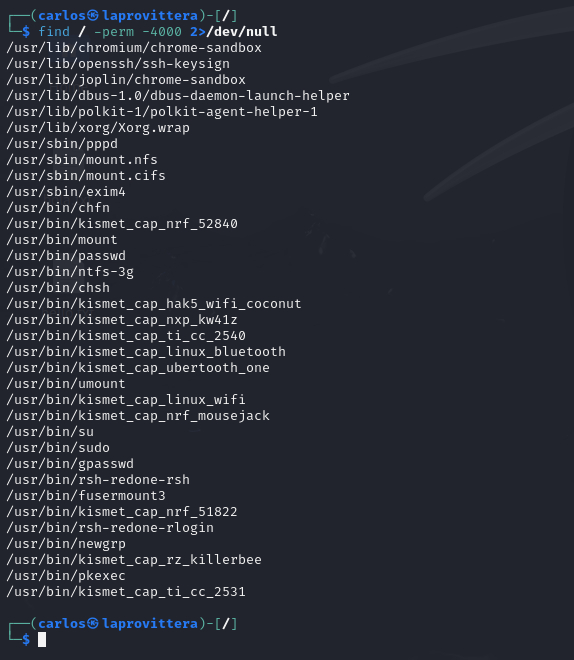Click the /usr/sbin/exim4 entry
The width and height of the screenshot is (574, 660).
click(x=66, y=192)
